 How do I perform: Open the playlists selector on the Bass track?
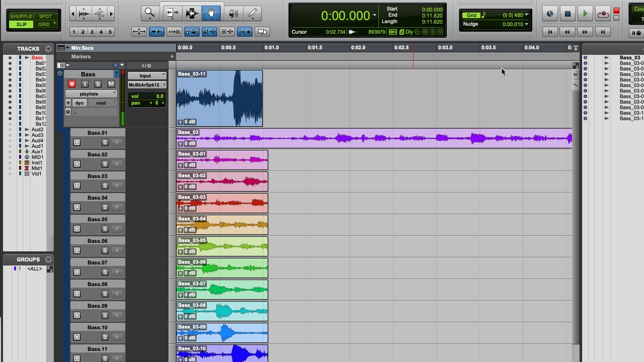click(x=89, y=94)
